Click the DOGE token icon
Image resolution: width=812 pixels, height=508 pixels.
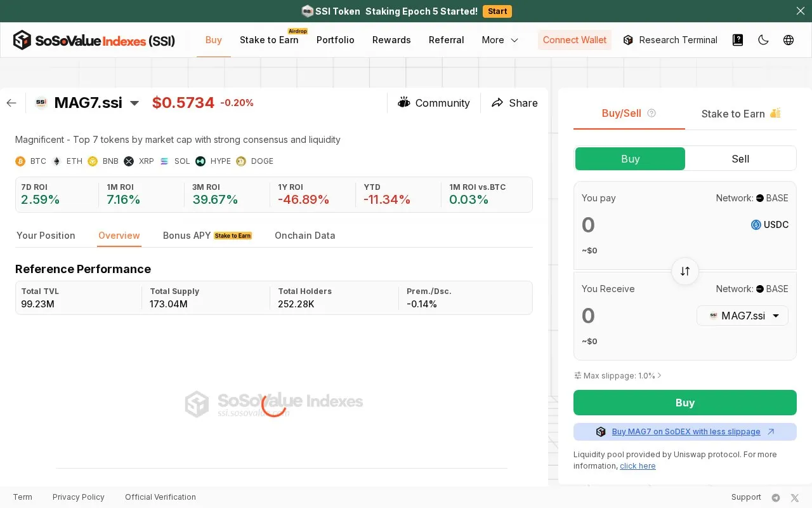point(241,161)
